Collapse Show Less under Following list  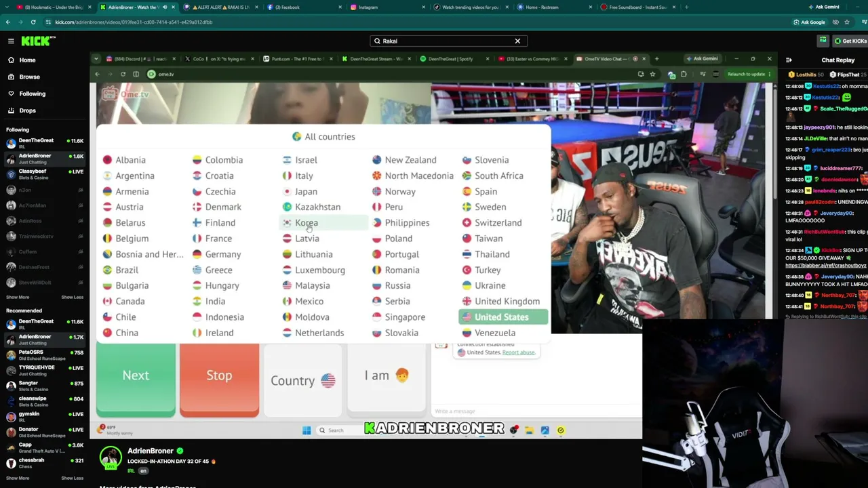pos(72,298)
